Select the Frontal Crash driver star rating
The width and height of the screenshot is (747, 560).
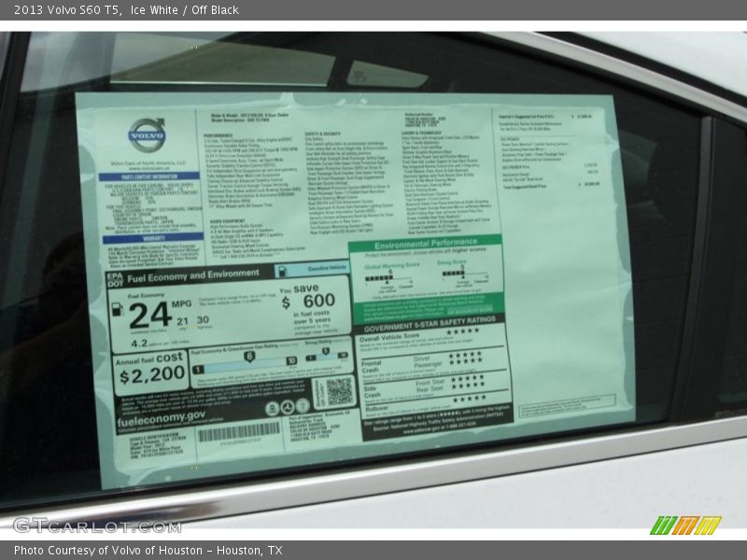pyautogui.click(x=465, y=356)
